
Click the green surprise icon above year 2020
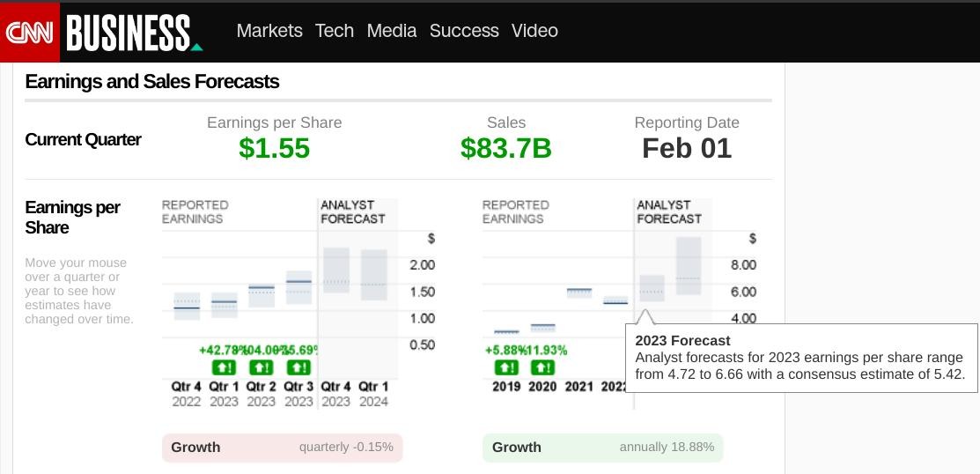[543, 367]
